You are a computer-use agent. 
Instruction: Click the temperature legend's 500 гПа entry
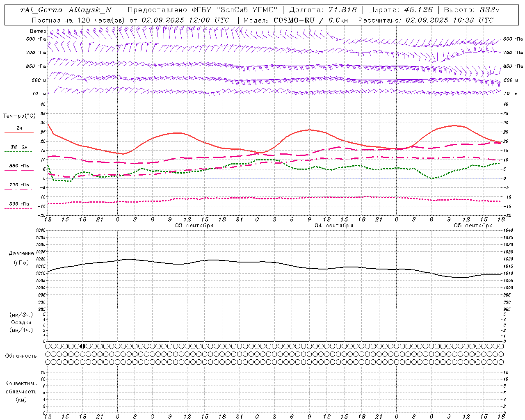point(19,204)
